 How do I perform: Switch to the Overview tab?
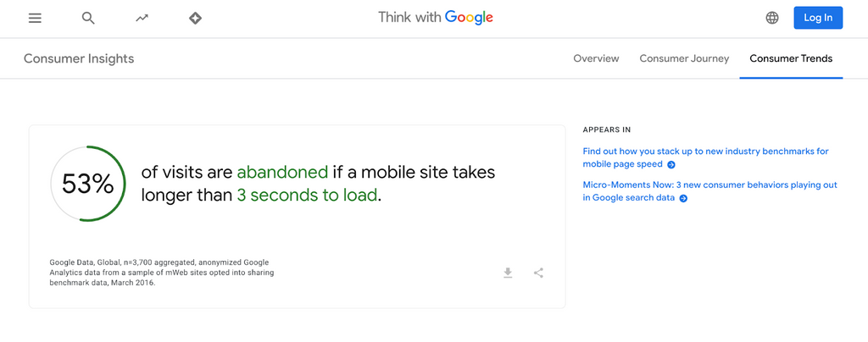[x=596, y=58]
